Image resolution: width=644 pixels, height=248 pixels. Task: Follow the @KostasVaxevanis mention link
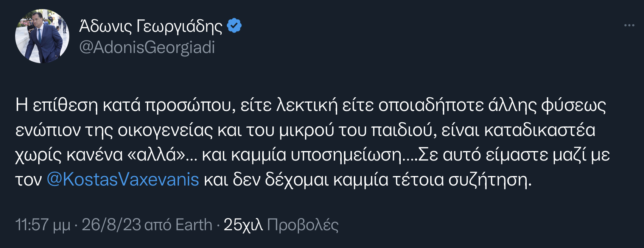point(123,179)
